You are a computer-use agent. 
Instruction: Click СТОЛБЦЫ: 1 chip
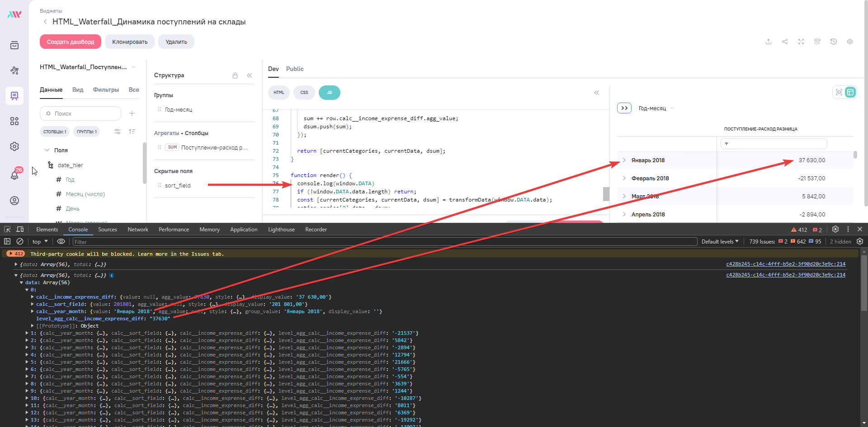point(55,131)
